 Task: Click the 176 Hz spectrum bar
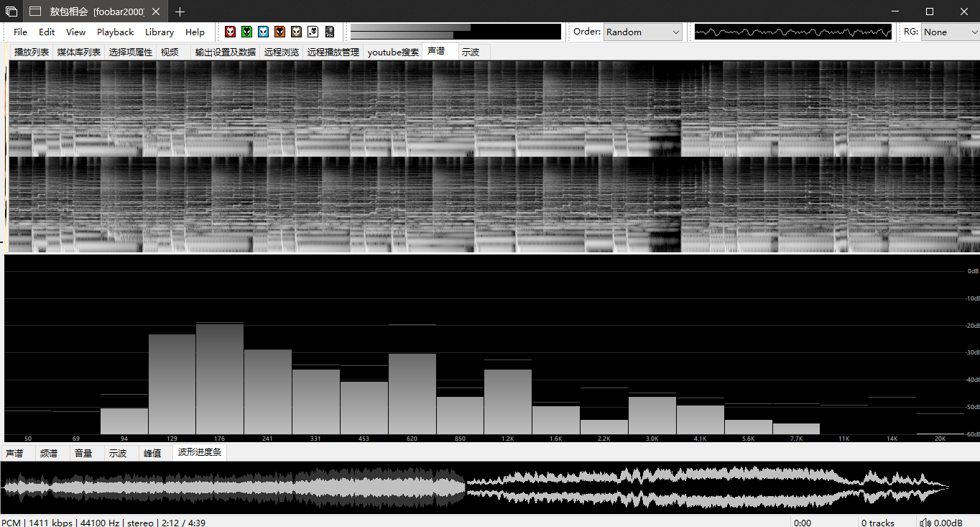220,379
